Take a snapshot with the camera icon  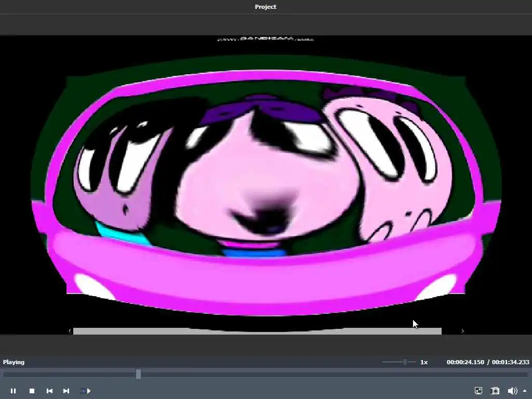(x=495, y=391)
